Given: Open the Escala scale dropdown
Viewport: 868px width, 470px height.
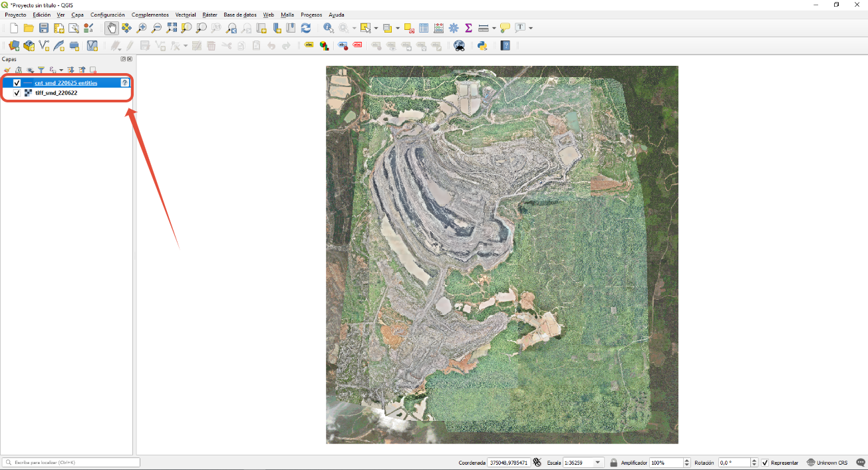Looking at the screenshot, I should coord(598,463).
